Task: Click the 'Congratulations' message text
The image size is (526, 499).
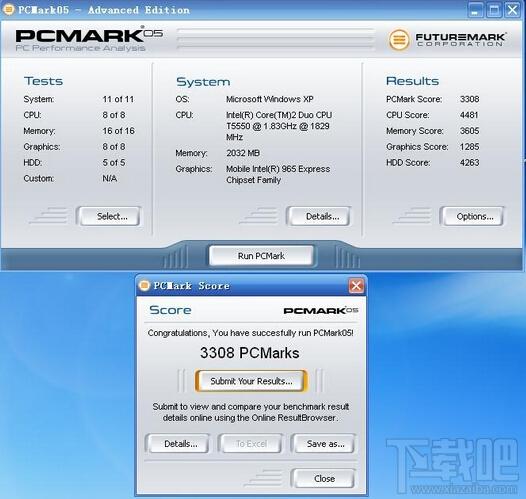Action: [x=251, y=333]
